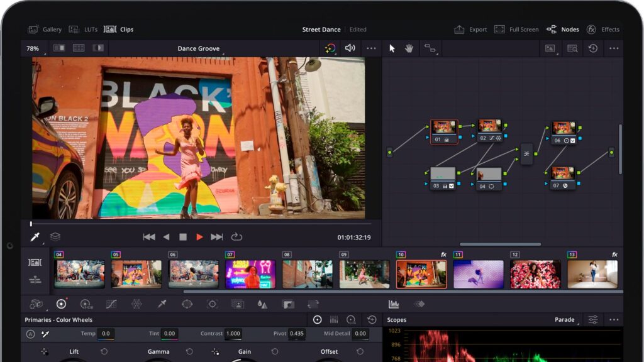The width and height of the screenshot is (644, 362).
Task: Open the Blur sharpen palette icon
Action: coord(262,304)
